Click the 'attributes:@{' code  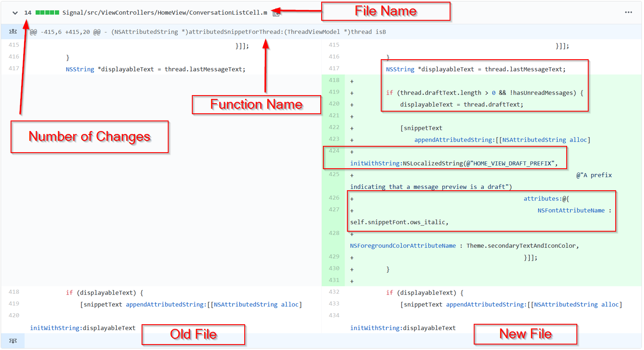point(546,199)
